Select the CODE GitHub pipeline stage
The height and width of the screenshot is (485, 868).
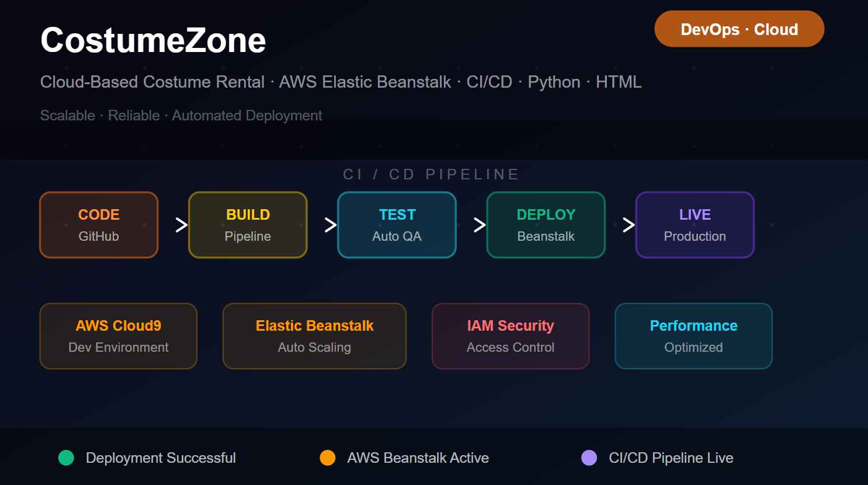coord(99,225)
